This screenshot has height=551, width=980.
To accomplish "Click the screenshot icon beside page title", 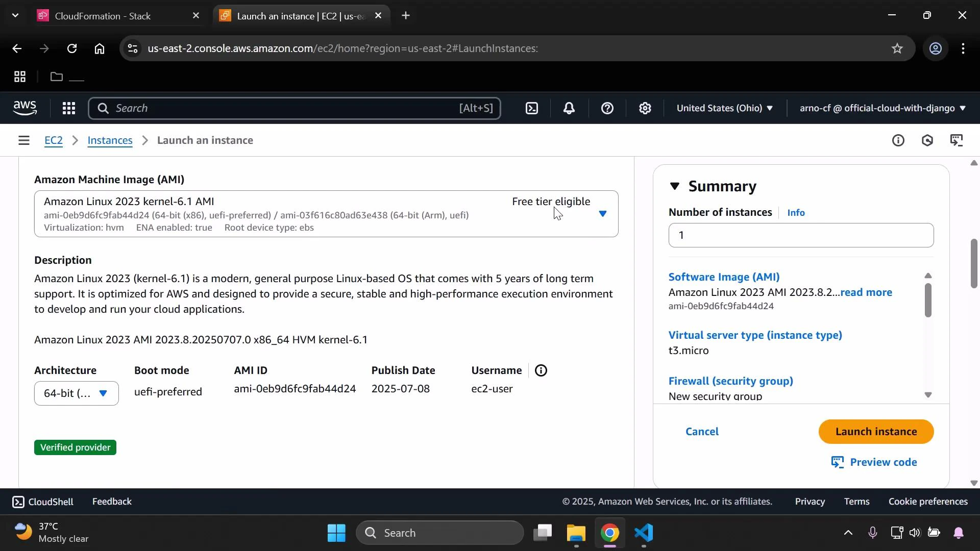I will [958, 140].
